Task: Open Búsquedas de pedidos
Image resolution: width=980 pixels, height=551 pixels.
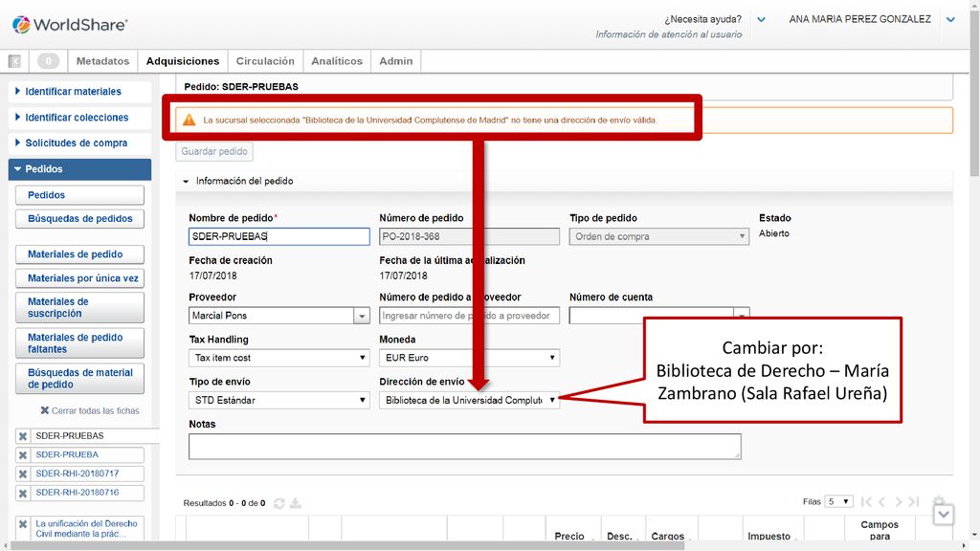Action: 79,219
